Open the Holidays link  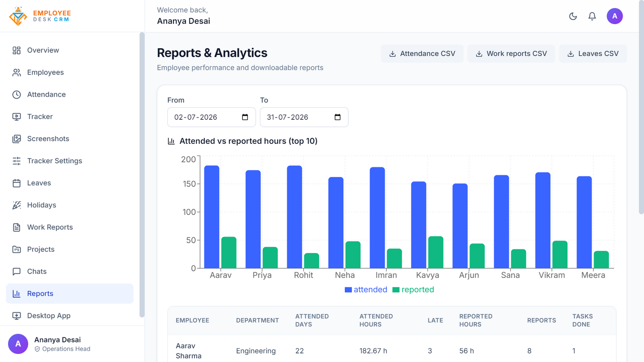pos(70,205)
